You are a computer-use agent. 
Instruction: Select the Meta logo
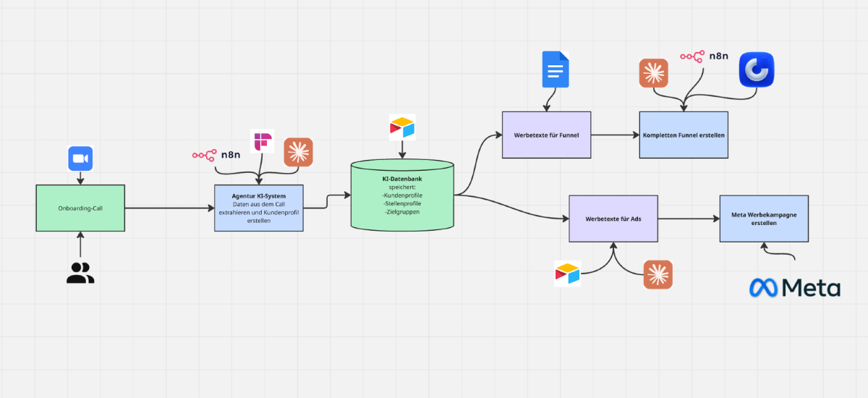click(795, 288)
